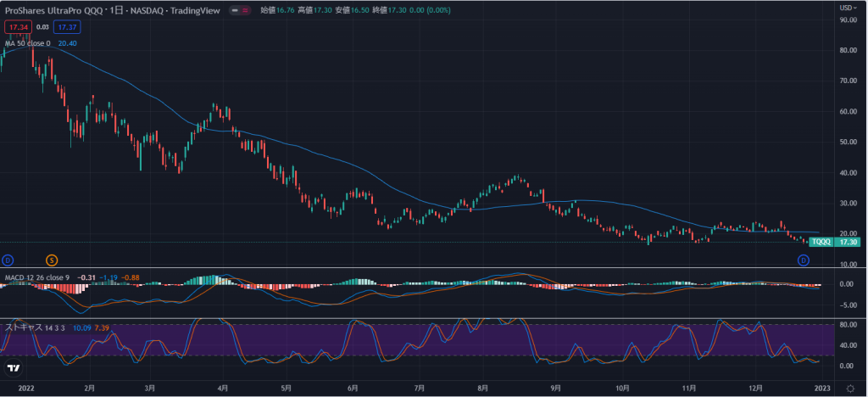Click the current price 17.30 axis label
This screenshot has width=868, height=397.
(x=848, y=242)
